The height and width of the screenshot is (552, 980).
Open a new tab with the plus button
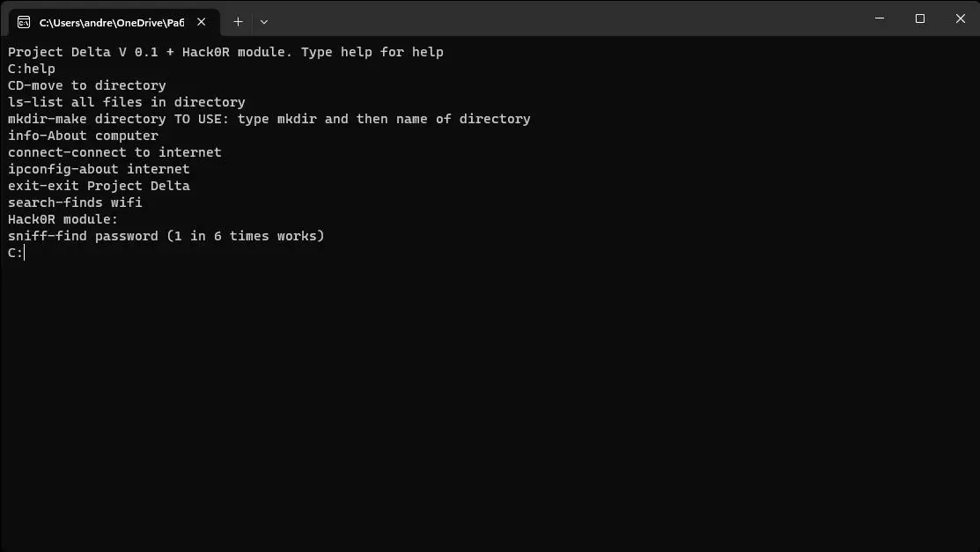[x=238, y=22]
